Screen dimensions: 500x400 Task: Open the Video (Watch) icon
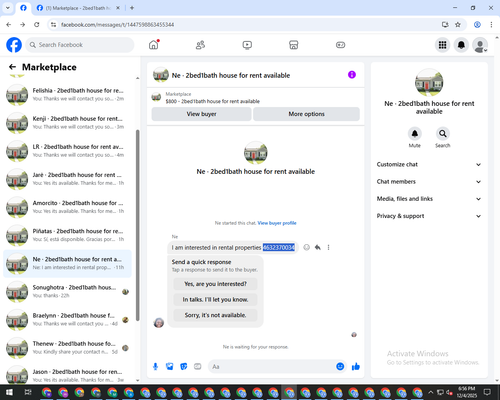pos(247,45)
